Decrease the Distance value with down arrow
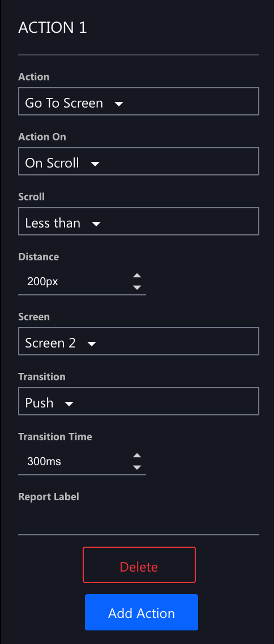 pyautogui.click(x=137, y=287)
